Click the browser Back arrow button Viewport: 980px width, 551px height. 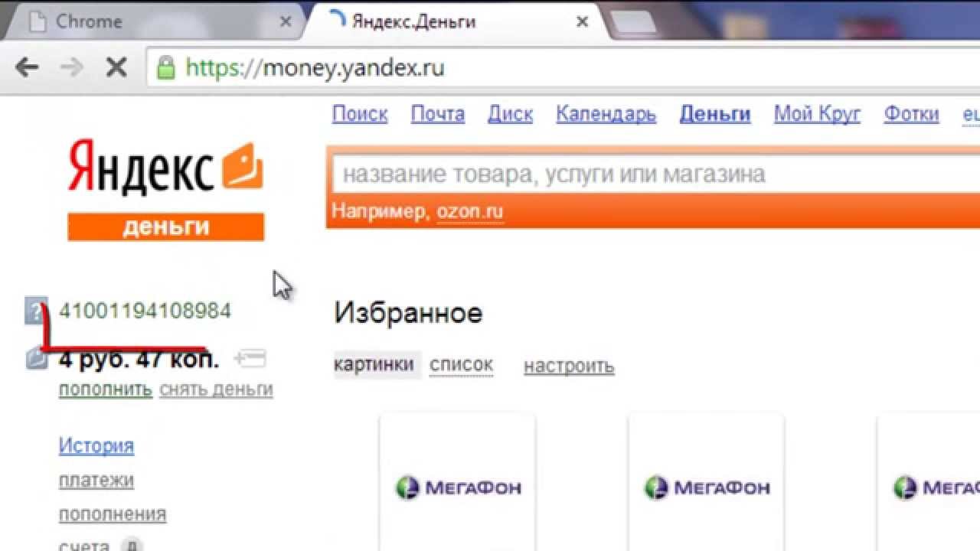pos(27,68)
